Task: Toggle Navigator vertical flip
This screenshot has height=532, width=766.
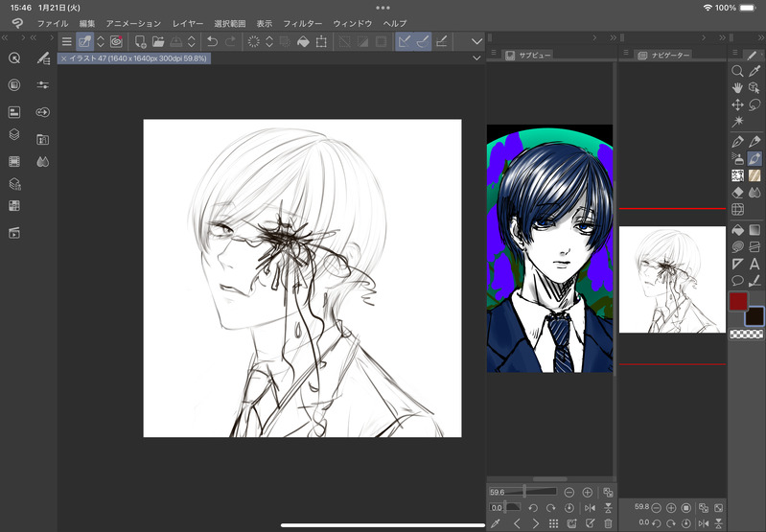Action: (719, 522)
